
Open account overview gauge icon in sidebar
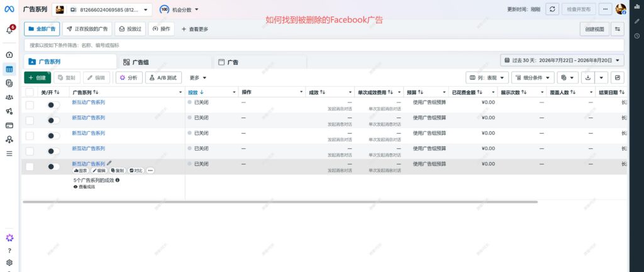pyautogui.click(x=9, y=55)
